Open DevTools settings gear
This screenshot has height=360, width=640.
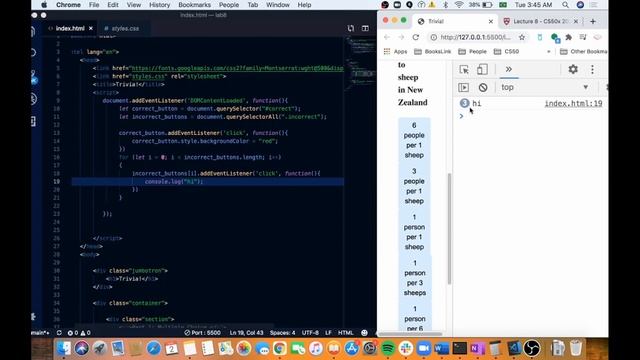(x=573, y=69)
